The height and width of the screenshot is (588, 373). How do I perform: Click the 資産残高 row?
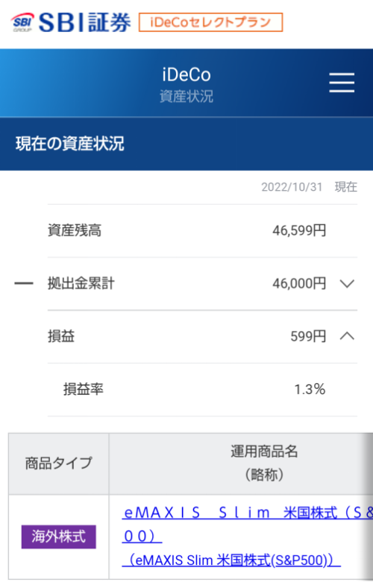coord(202,230)
